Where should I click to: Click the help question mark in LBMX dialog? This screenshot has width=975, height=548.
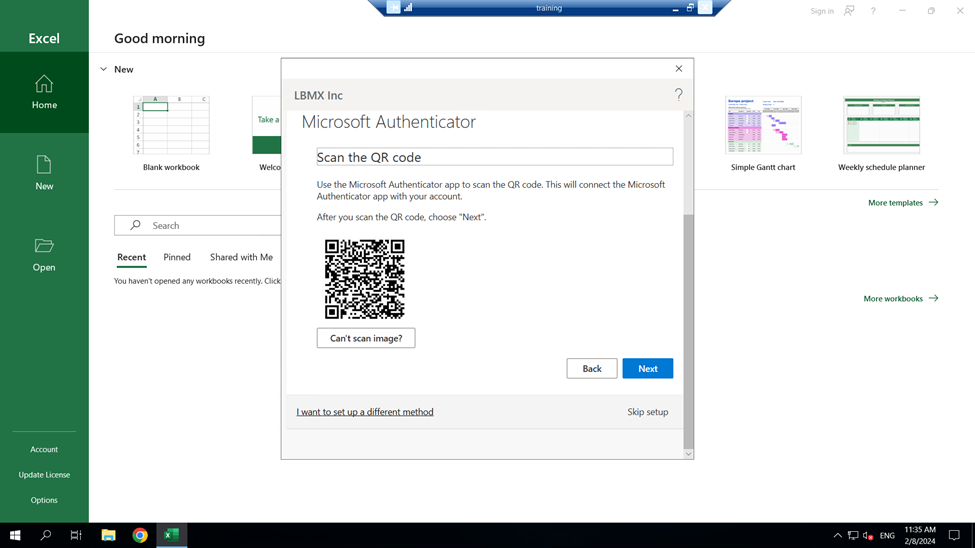coord(678,95)
